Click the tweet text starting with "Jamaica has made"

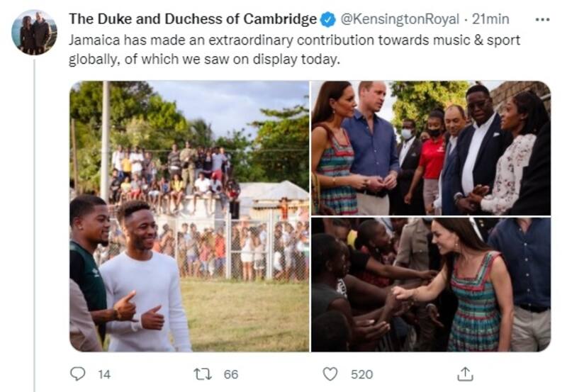click(294, 40)
